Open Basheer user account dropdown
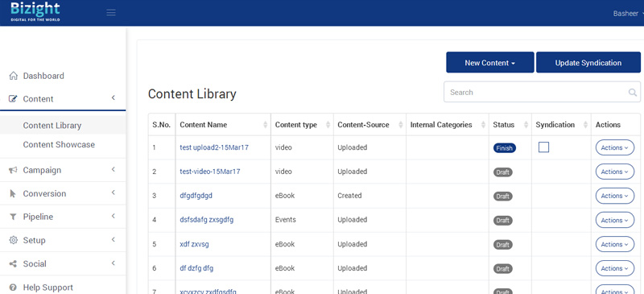The image size is (644, 294). coord(628,14)
